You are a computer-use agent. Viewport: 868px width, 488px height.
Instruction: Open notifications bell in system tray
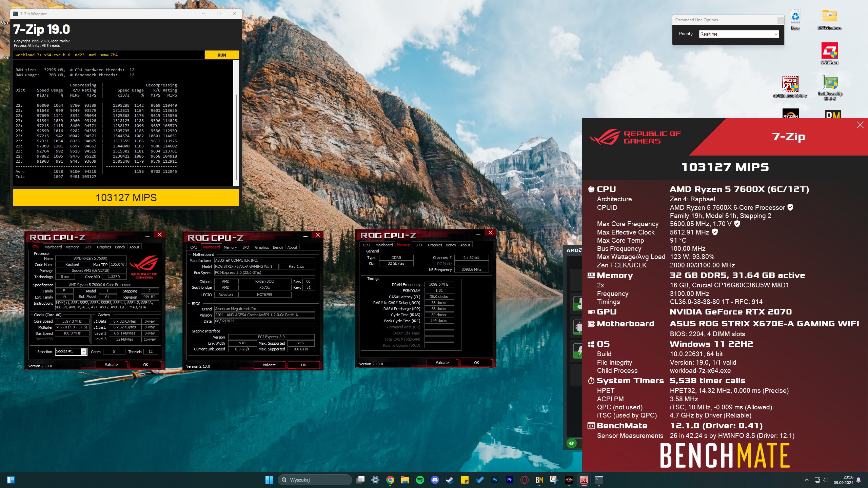tap(859, 480)
